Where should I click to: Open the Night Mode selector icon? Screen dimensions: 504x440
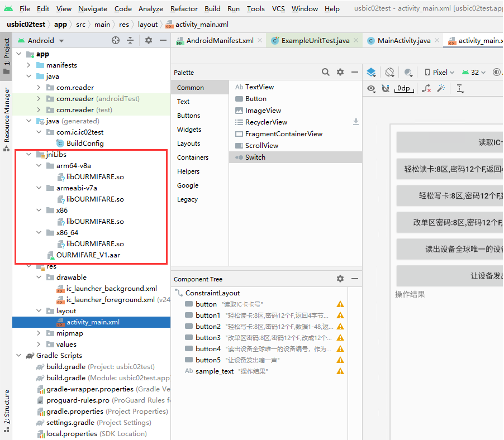click(408, 72)
